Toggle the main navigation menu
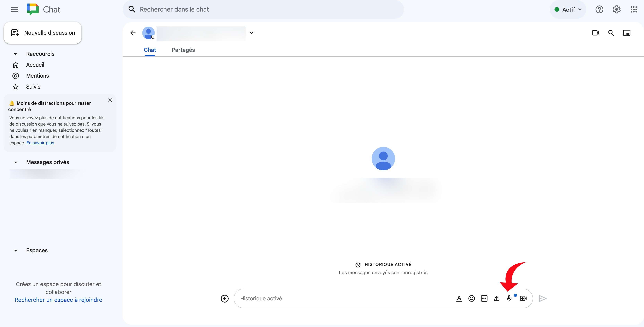This screenshot has width=644, height=327. pyautogui.click(x=14, y=9)
